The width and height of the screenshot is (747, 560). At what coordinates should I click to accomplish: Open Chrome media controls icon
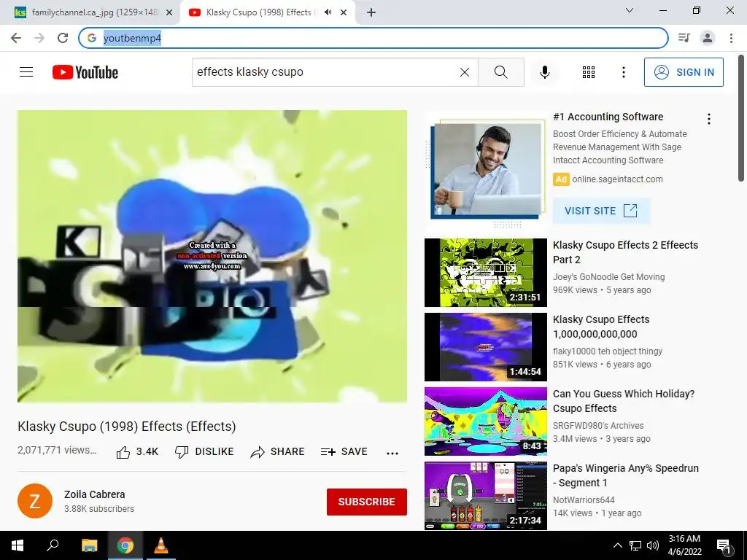click(x=684, y=38)
